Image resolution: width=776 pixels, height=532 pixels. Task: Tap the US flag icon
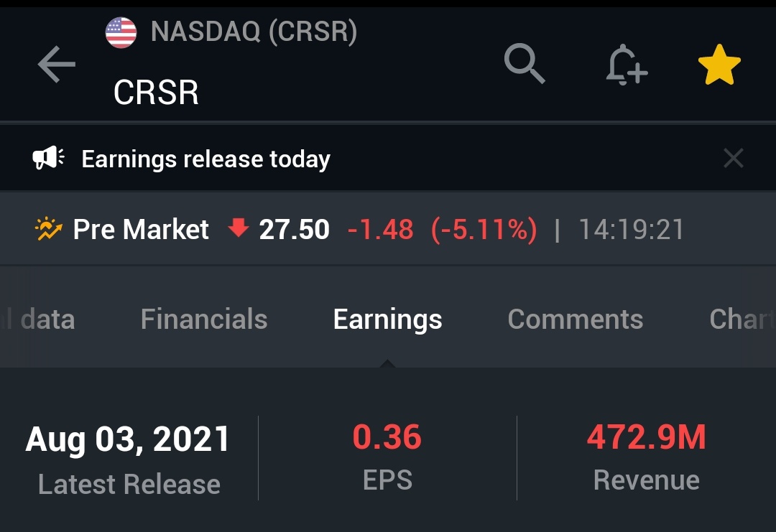coord(121,33)
